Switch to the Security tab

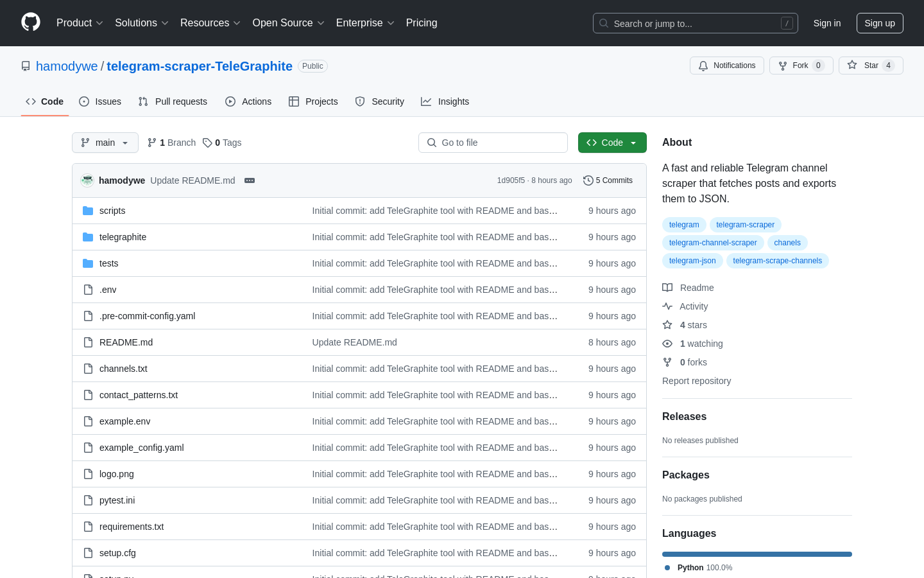coord(380,101)
